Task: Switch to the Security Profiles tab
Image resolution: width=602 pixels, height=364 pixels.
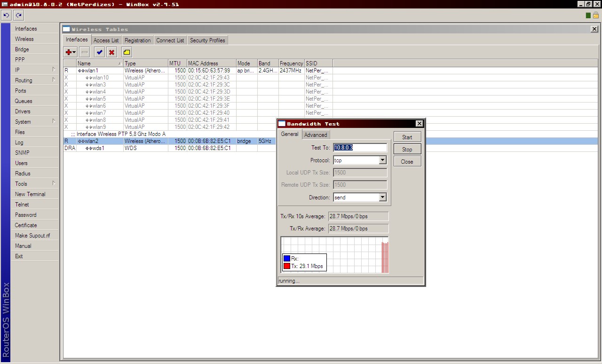Action: (x=207, y=40)
